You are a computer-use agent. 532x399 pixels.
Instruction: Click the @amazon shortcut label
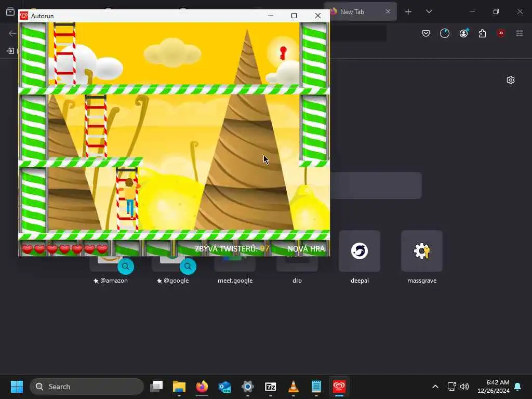pos(111,281)
